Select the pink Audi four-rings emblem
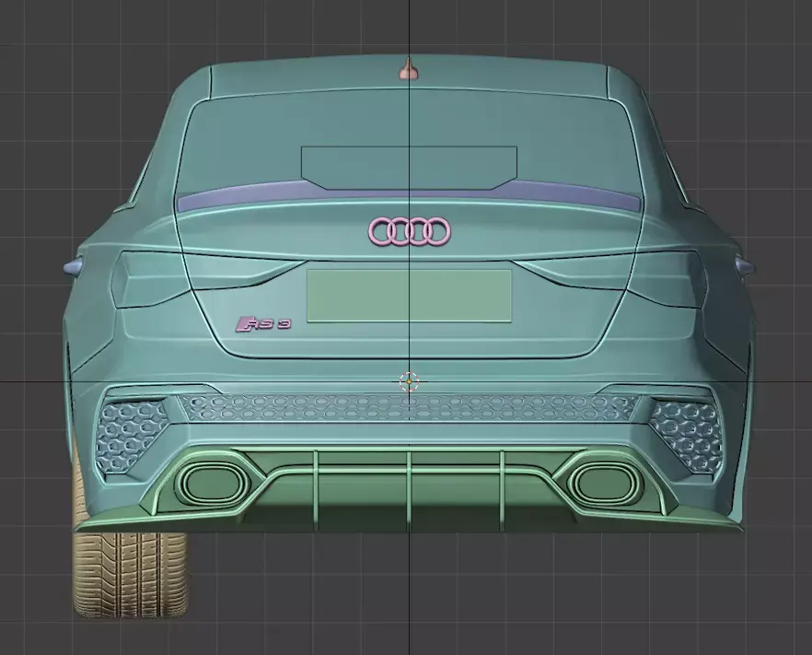This screenshot has height=655, width=812. 410,230
